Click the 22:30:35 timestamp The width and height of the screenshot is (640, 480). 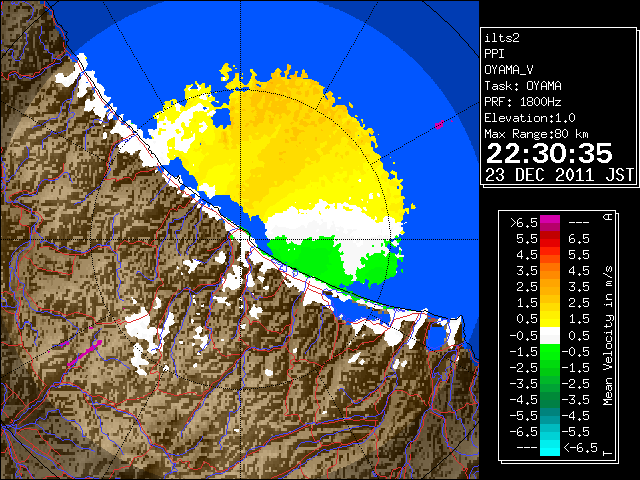tap(549, 153)
